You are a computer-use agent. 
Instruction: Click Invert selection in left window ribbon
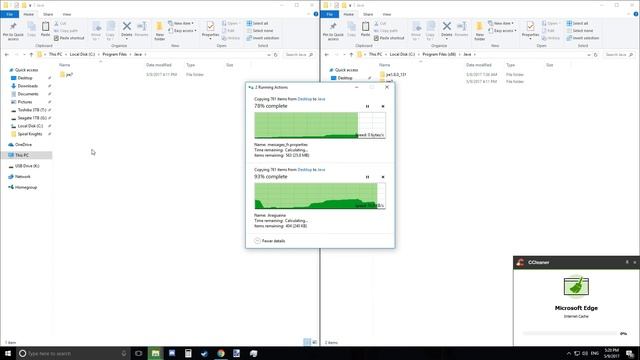coord(263,38)
